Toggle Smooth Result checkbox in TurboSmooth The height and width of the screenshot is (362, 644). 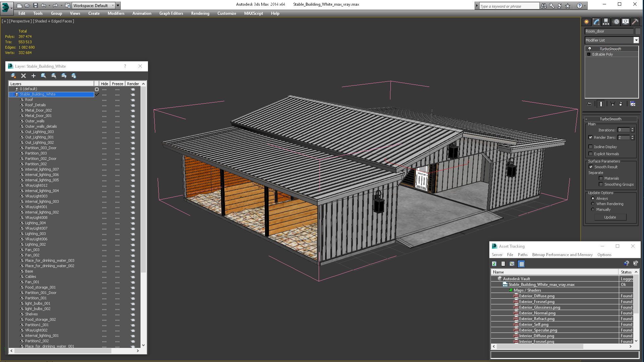[591, 167]
